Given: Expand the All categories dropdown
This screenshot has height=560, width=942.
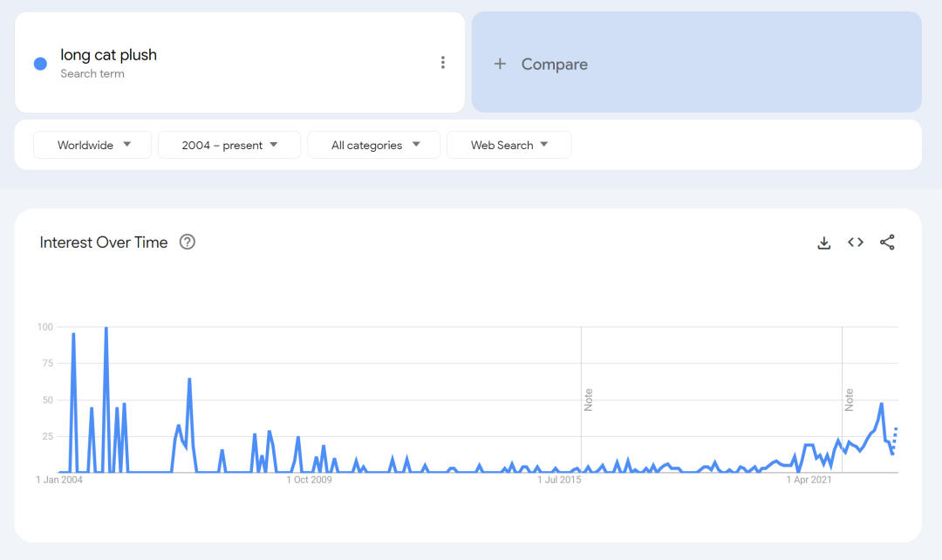Looking at the screenshot, I should point(374,145).
